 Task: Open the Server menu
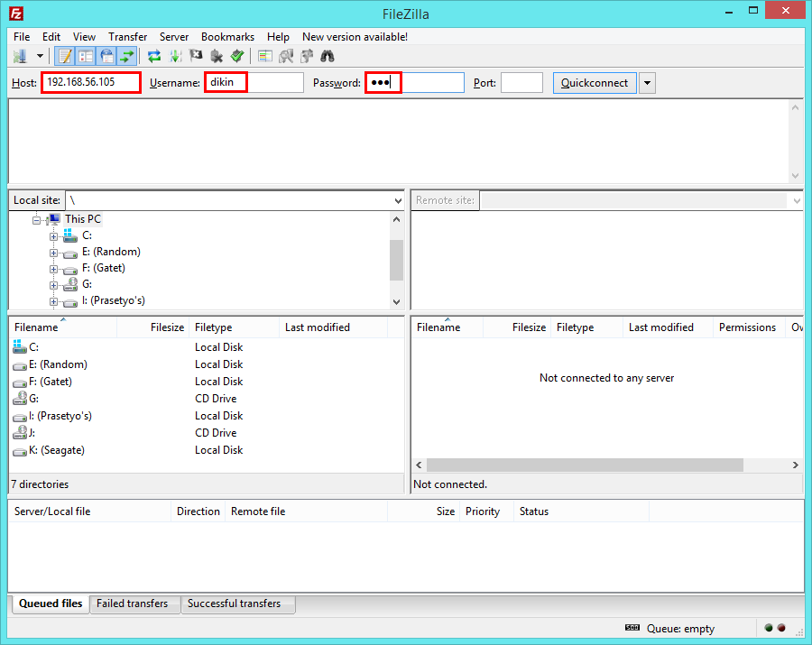[x=174, y=37]
